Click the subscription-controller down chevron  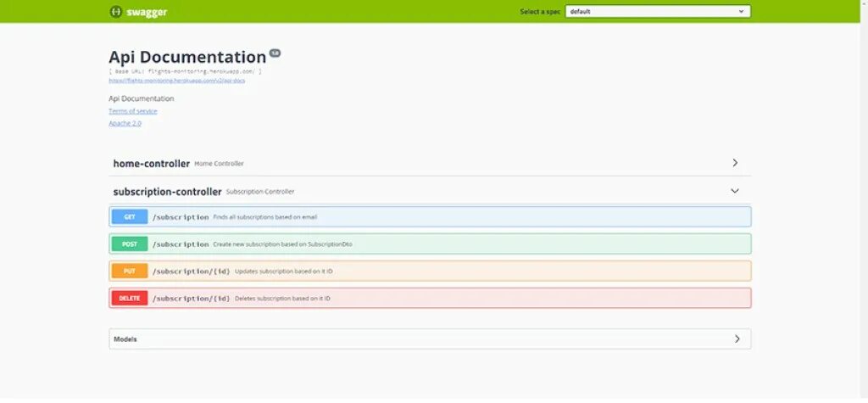point(735,191)
